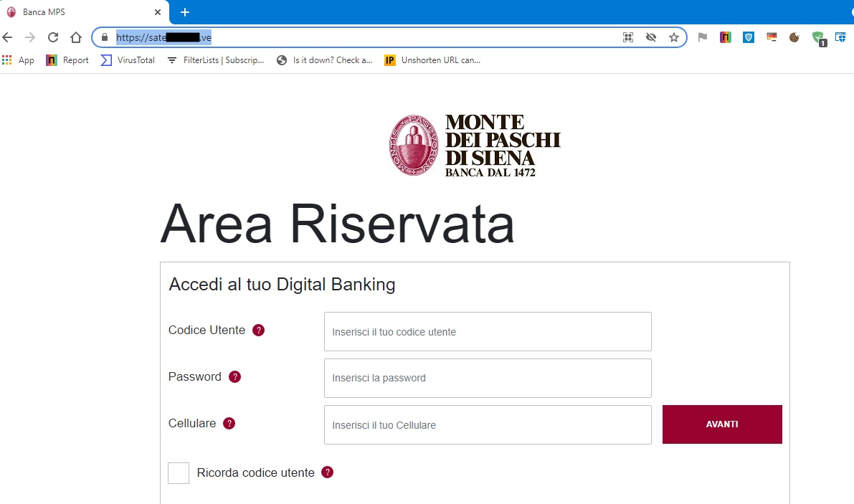Click 'Accedi al tuo Digital Banking' text

coord(282,284)
